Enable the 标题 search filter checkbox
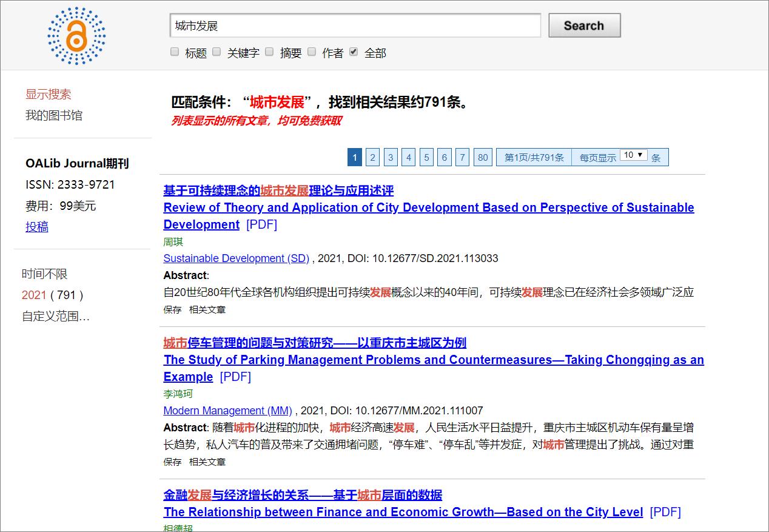This screenshot has width=769, height=532. click(175, 52)
